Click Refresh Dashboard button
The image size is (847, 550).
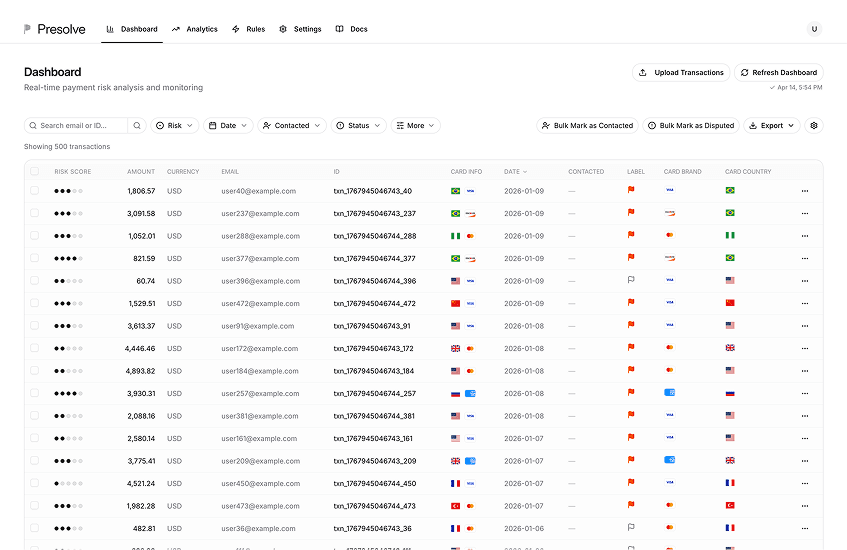click(x=778, y=72)
